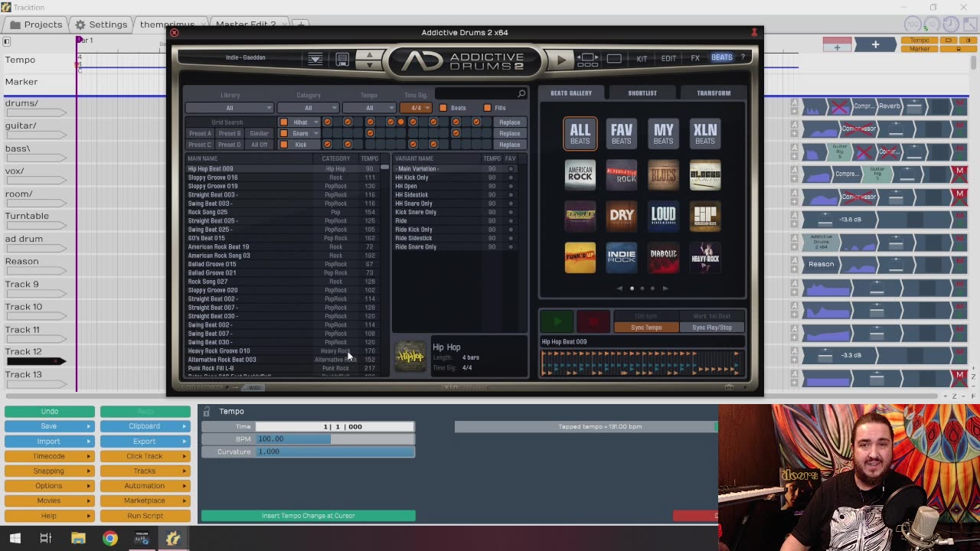The height and width of the screenshot is (551, 980).
Task: Adjust the Curvature slider in Tempo panel
Action: coord(335,452)
